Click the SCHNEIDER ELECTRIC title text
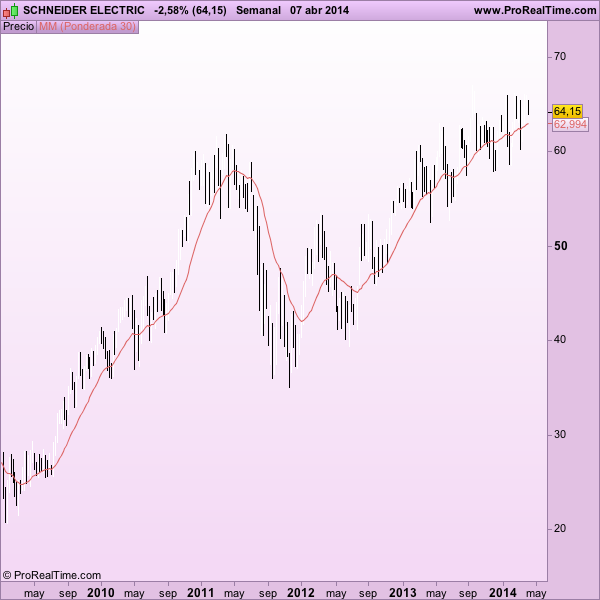Screen dimensions: 600x600 pos(84,10)
